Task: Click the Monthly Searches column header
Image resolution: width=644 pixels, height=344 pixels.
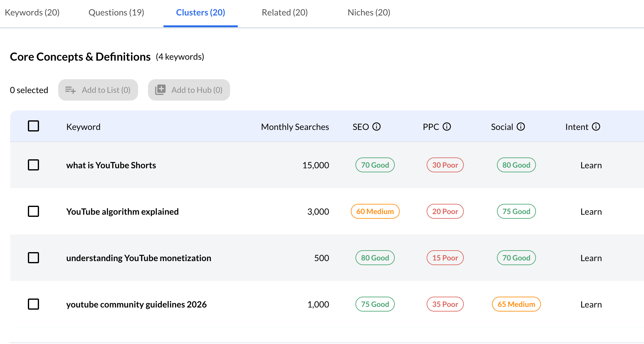Action: pos(295,127)
